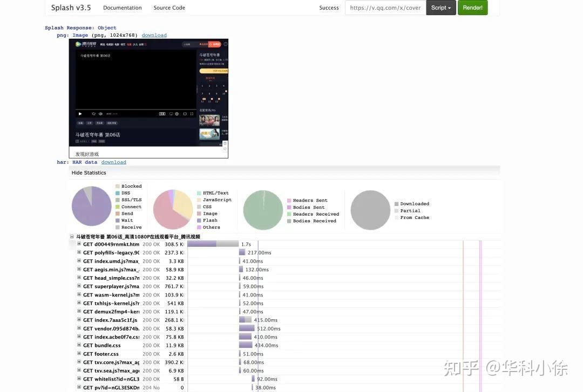
Task: Expand GET index.umd.js request row
Action: tap(79, 261)
